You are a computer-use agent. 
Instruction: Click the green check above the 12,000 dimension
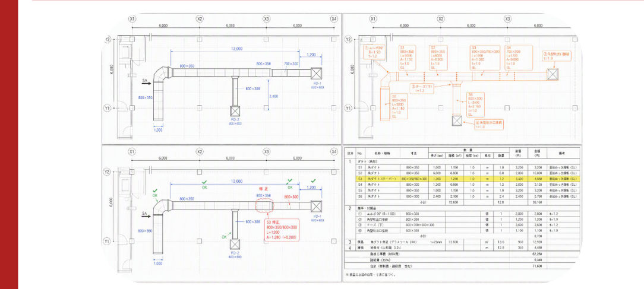click(x=204, y=182)
